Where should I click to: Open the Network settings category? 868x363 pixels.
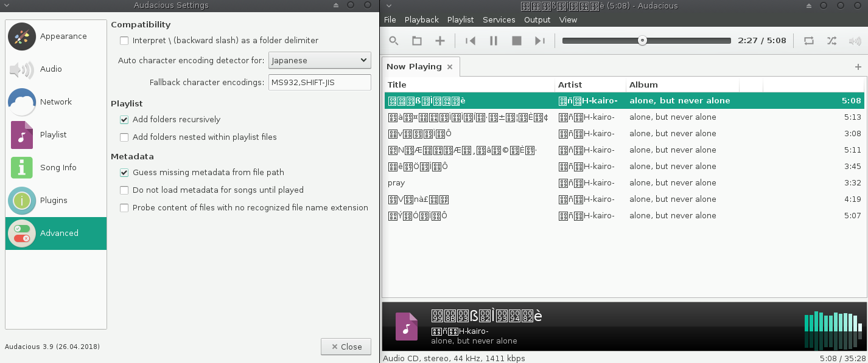tap(56, 102)
